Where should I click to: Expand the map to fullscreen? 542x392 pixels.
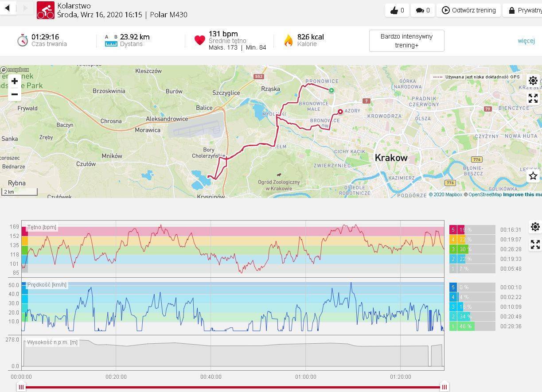point(533,98)
